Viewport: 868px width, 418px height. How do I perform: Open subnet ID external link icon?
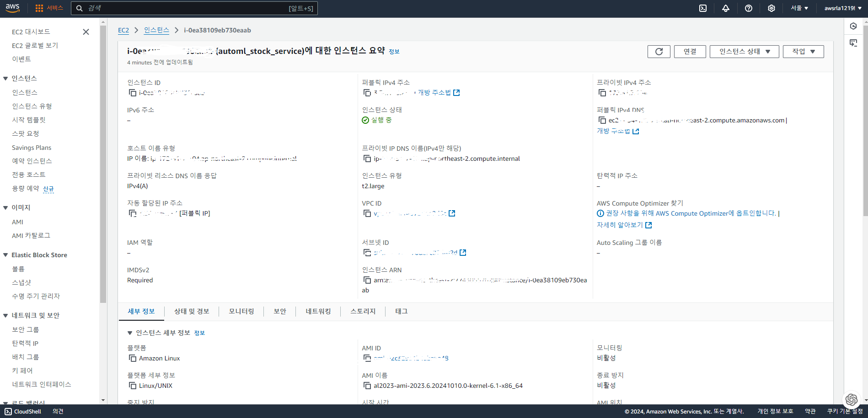(x=463, y=253)
